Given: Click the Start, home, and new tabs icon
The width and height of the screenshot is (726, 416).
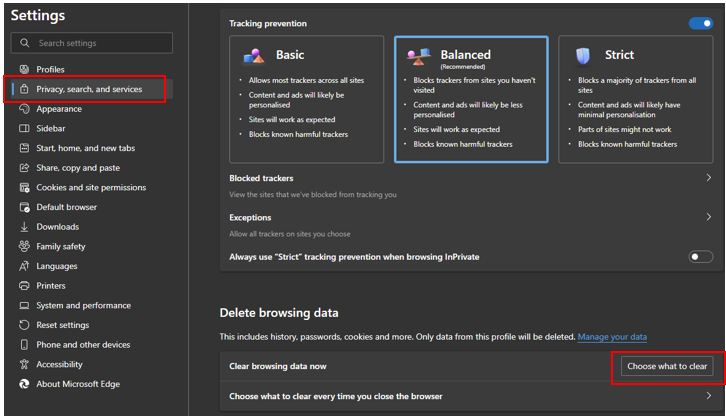Looking at the screenshot, I should coord(24,148).
